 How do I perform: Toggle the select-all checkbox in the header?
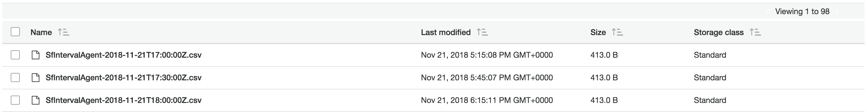click(15, 32)
